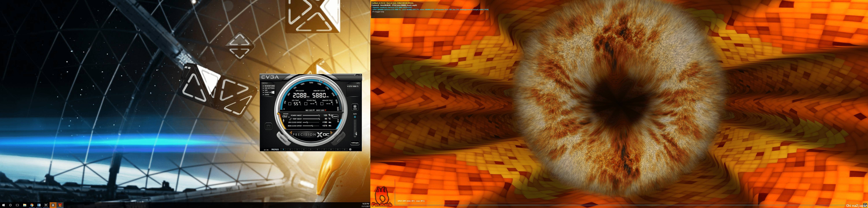Switch to Google Chrome on the taskbar
Screen dimensions: 868x208
[32, 205]
